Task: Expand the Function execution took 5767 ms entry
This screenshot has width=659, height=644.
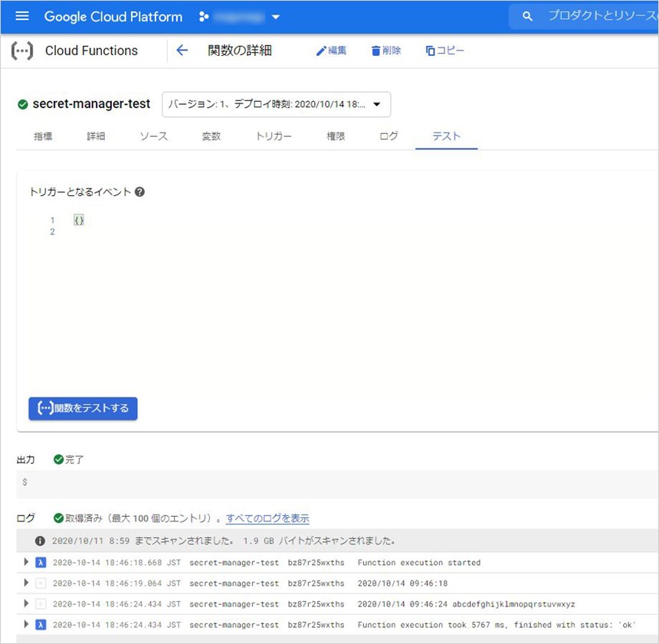Action: tap(26, 624)
